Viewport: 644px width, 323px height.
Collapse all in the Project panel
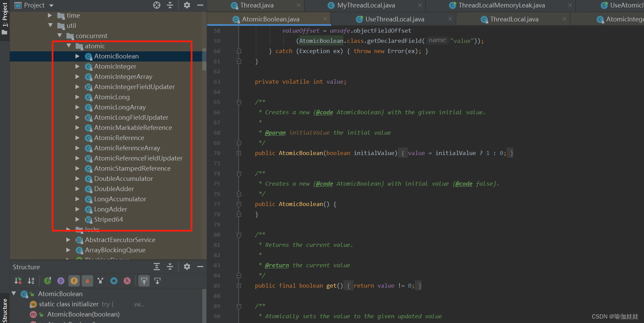click(x=170, y=5)
